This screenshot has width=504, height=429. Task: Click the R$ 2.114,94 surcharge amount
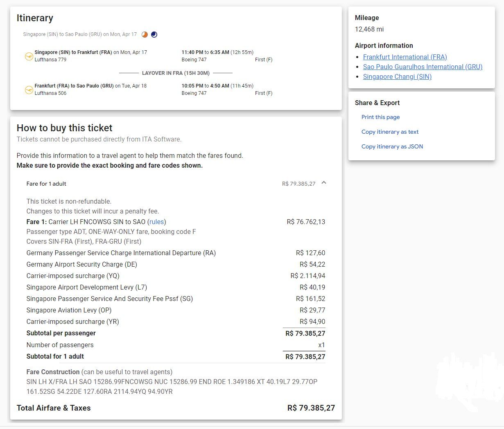tap(308, 276)
